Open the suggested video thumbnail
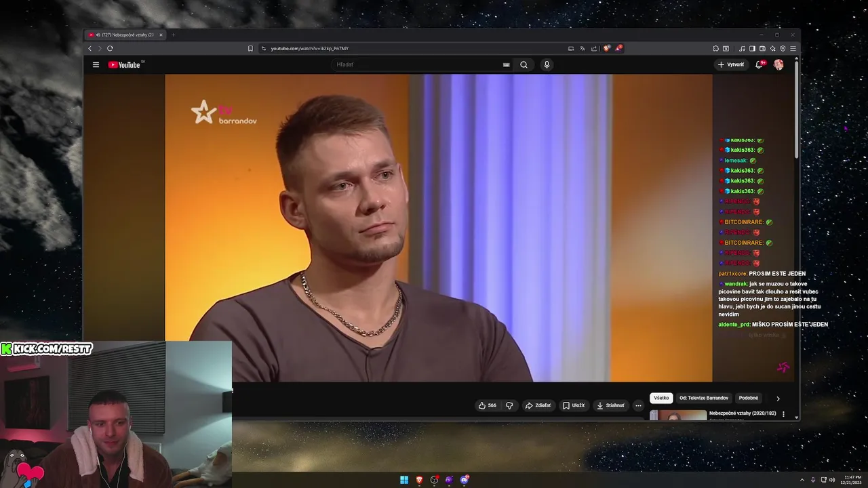The height and width of the screenshot is (488, 868). (x=678, y=415)
